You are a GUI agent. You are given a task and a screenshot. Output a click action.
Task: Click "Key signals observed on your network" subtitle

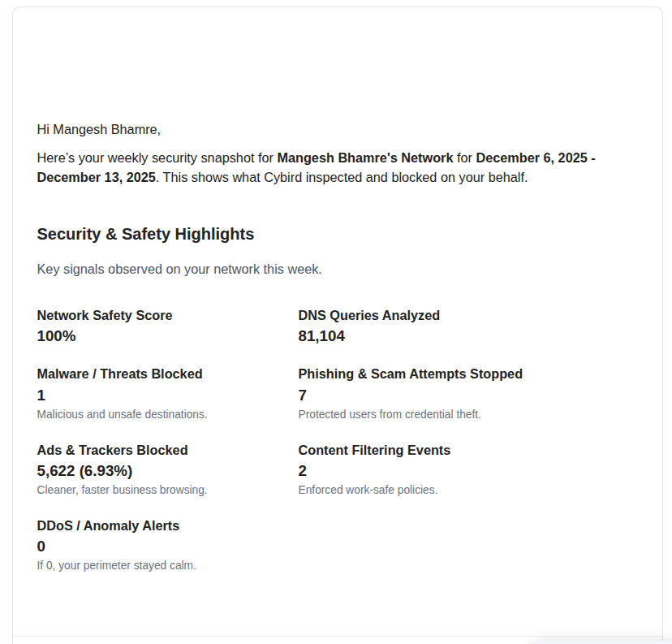(x=179, y=270)
